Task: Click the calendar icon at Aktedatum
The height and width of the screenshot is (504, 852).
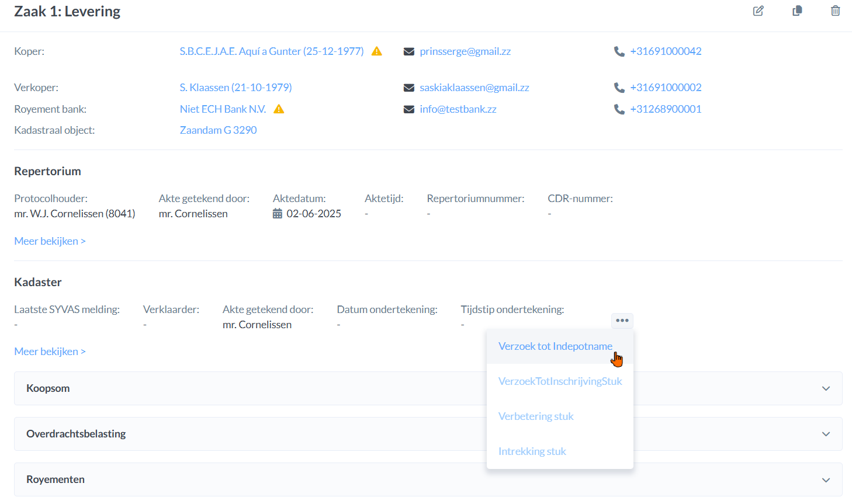Action: pyautogui.click(x=278, y=214)
